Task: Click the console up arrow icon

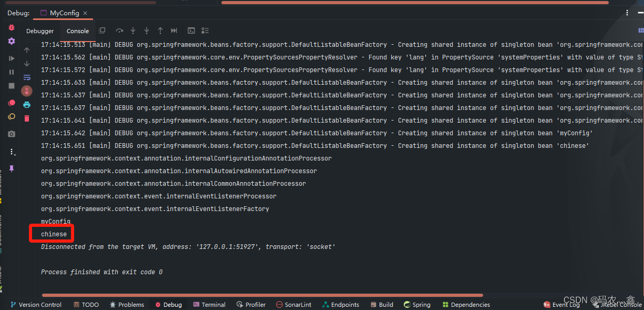Action: pyautogui.click(x=27, y=50)
